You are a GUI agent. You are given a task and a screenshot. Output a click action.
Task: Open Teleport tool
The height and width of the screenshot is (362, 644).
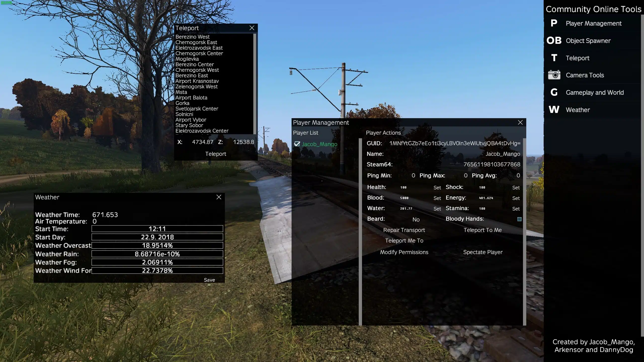578,58
